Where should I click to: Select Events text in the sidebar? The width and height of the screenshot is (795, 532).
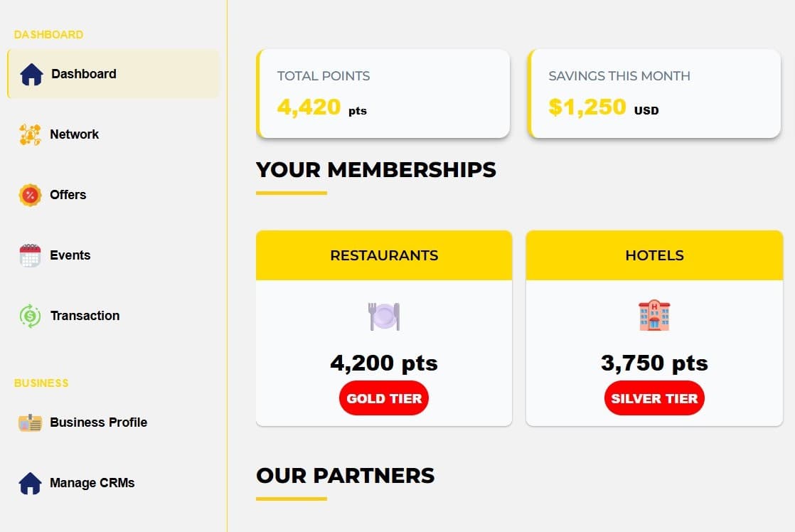(x=70, y=255)
